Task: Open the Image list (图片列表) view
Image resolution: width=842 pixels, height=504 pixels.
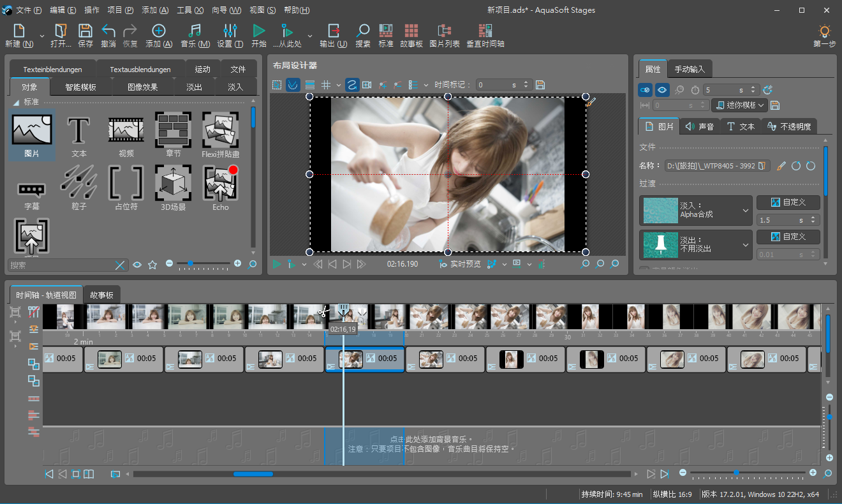Action: 445,36
